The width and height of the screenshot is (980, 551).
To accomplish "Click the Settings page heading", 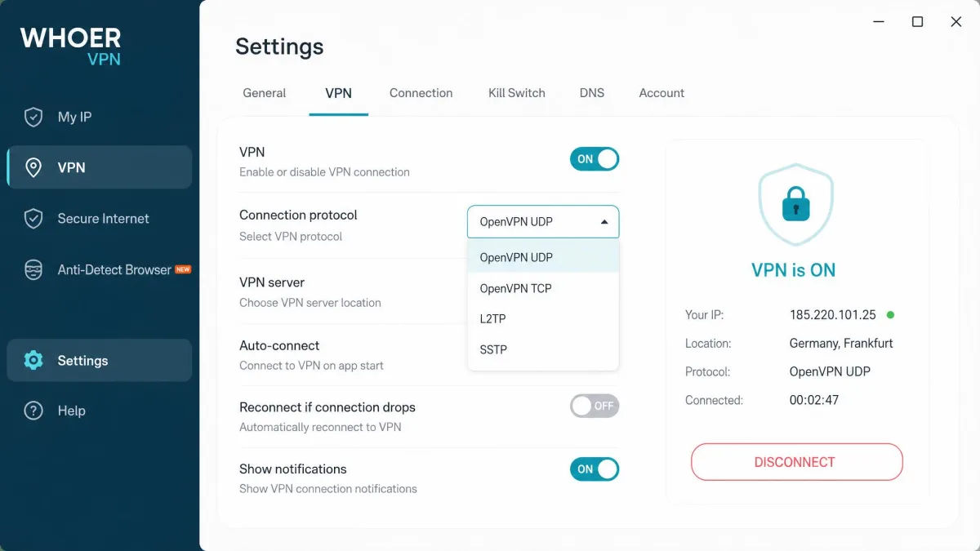I will (x=279, y=47).
